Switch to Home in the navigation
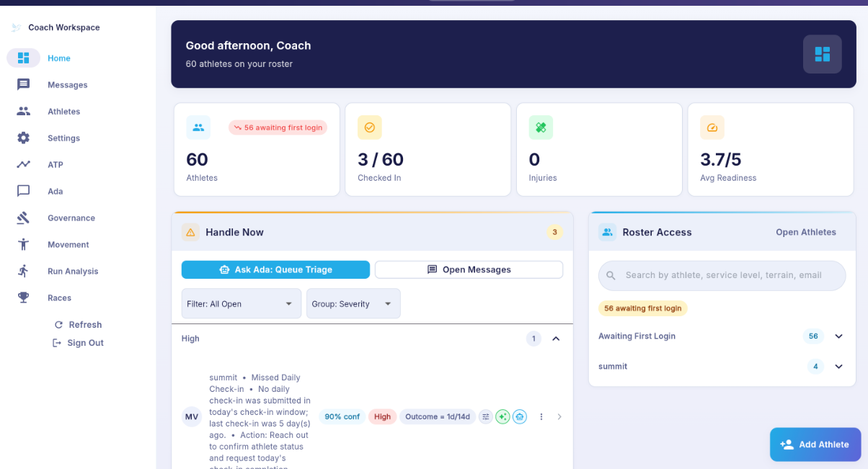The height and width of the screenshot is (469, 868). click(x=58, y=58)
